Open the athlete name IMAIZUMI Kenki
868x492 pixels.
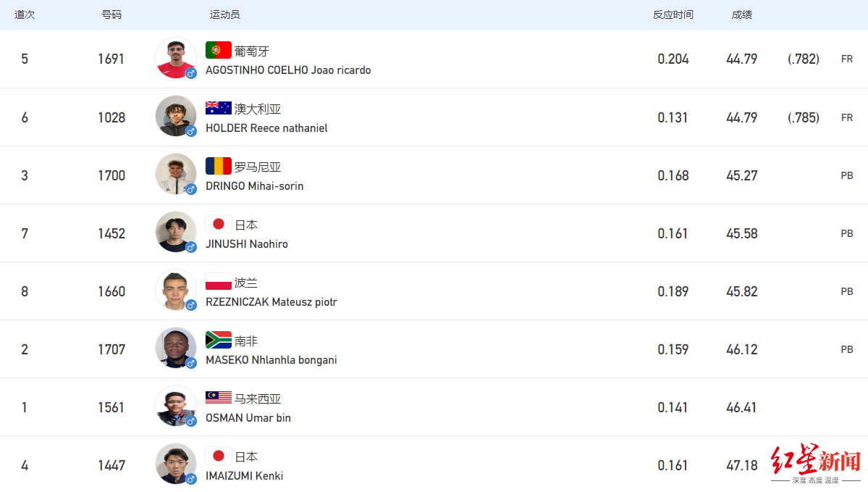[244, 476]
